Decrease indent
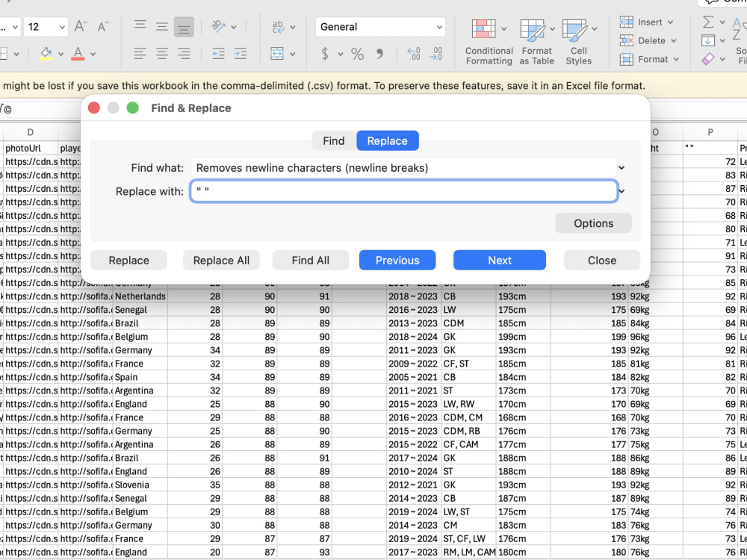Viewport: 747px width, 560px height. (x=218, y=53)
